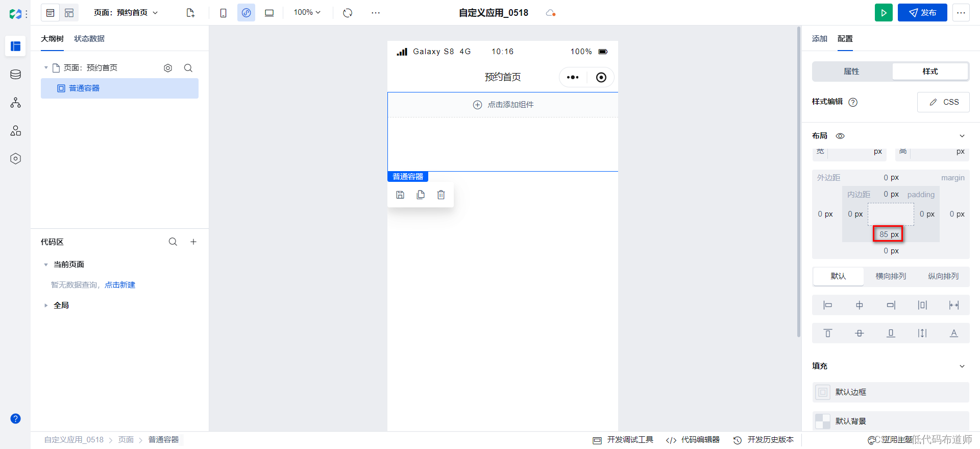Click the refresh canvas icon
Screen dimensions: 980x449
click(348, 13)
